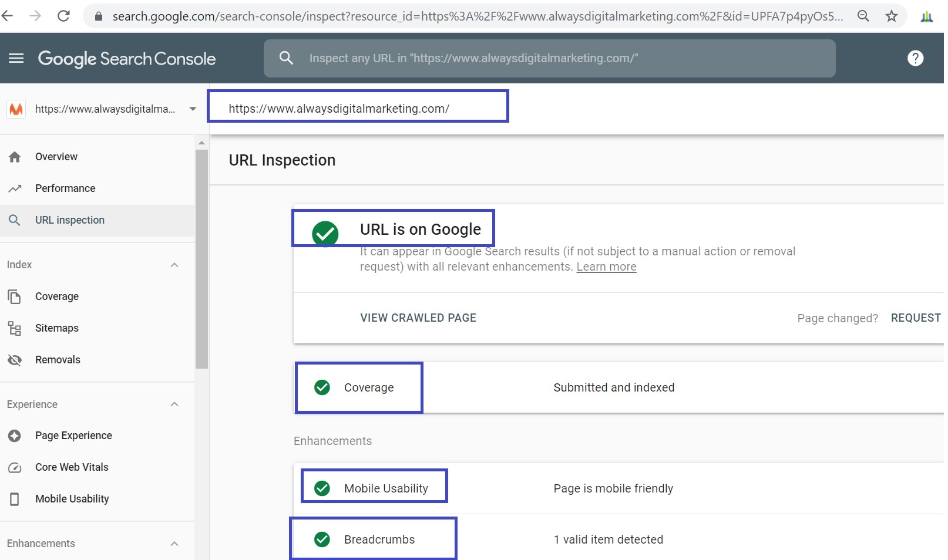Expand the Mobile Usability result row
Viewport: 948px width, 560px height.
(618, 488)
